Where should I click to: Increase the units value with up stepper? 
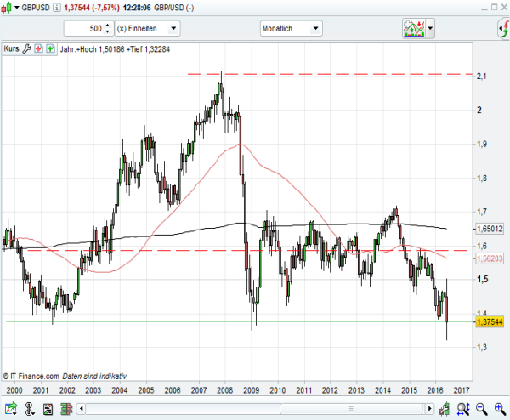tap(108, 26)
